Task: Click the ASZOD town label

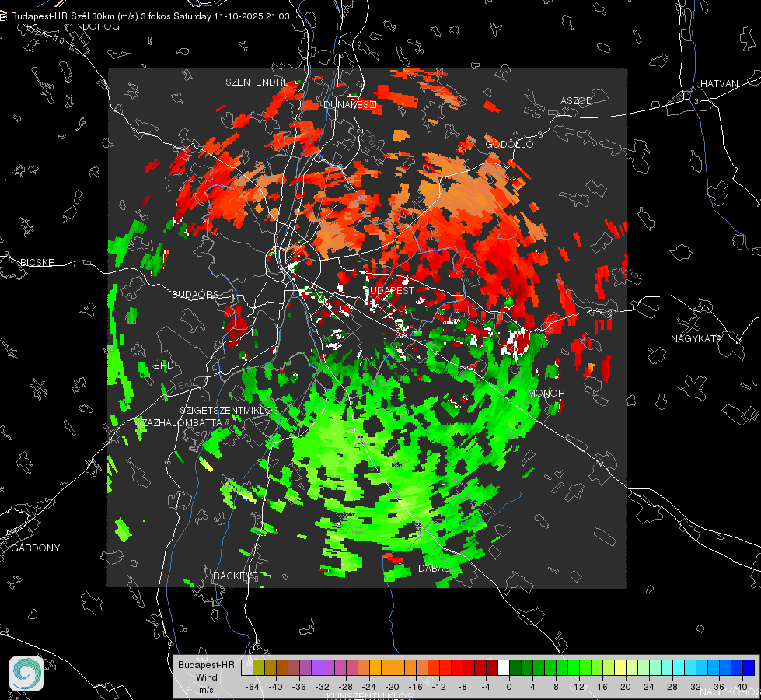Action: [577, 100]
